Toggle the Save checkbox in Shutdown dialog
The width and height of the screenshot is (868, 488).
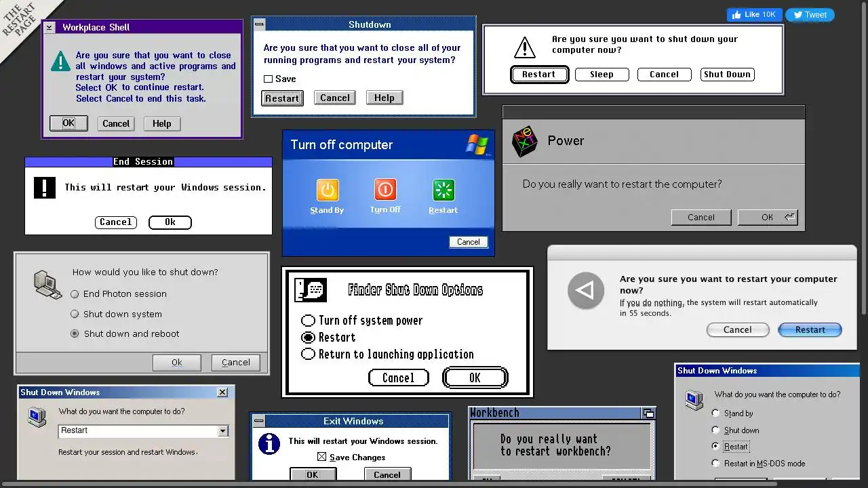269,79
